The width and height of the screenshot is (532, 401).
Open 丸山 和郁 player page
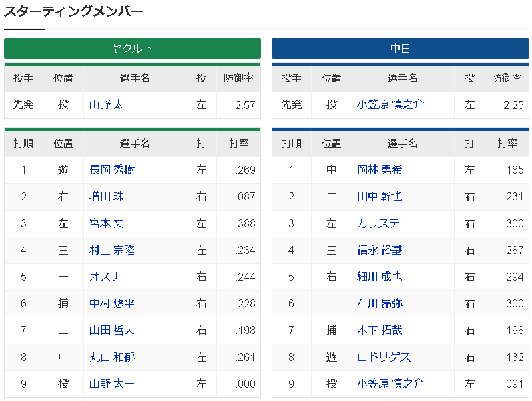click(x=112, y=357)
